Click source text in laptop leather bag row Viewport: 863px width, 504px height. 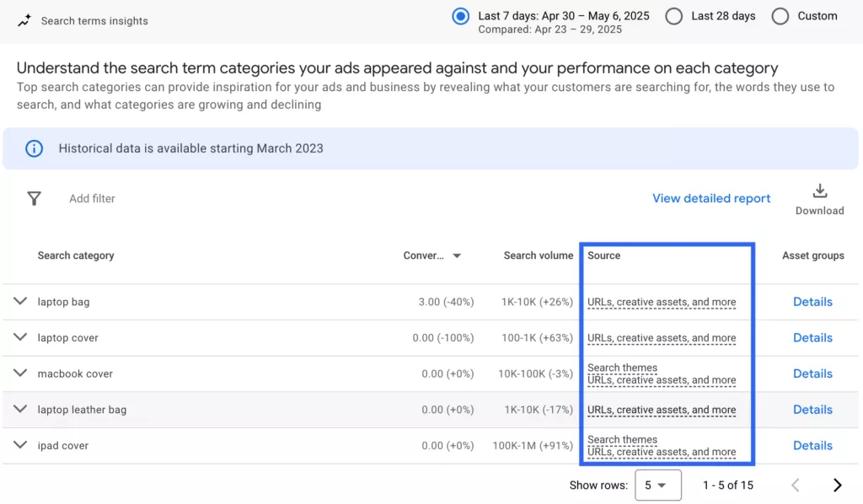(662, 410)
